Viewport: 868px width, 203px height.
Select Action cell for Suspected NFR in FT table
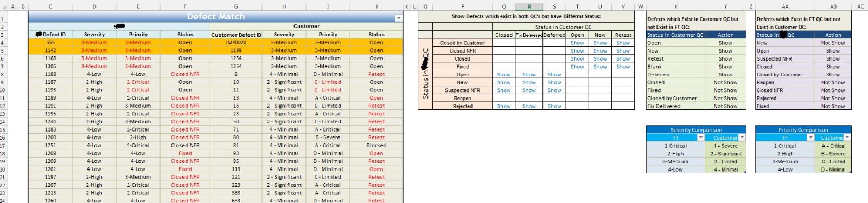tap(833, 58)
